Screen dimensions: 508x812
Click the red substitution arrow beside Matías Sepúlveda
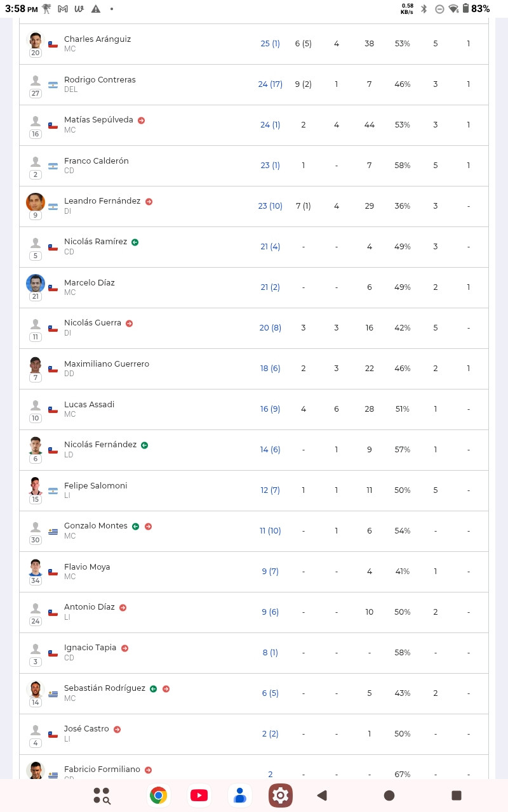(x=141, y=120)
